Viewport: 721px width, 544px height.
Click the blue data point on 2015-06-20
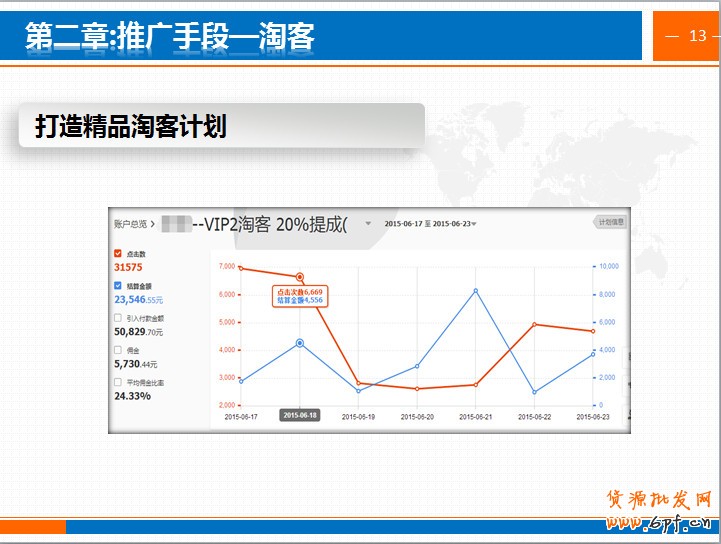pos(417,366)
